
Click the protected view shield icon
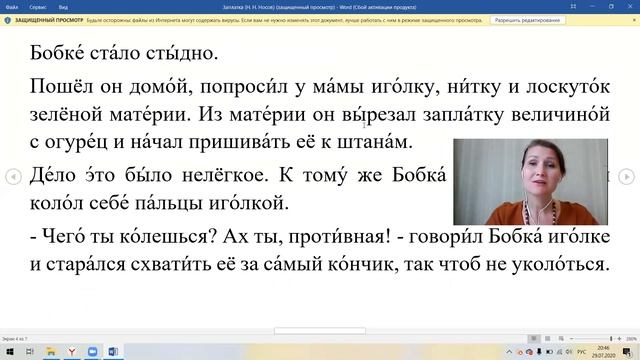(7, 20)
